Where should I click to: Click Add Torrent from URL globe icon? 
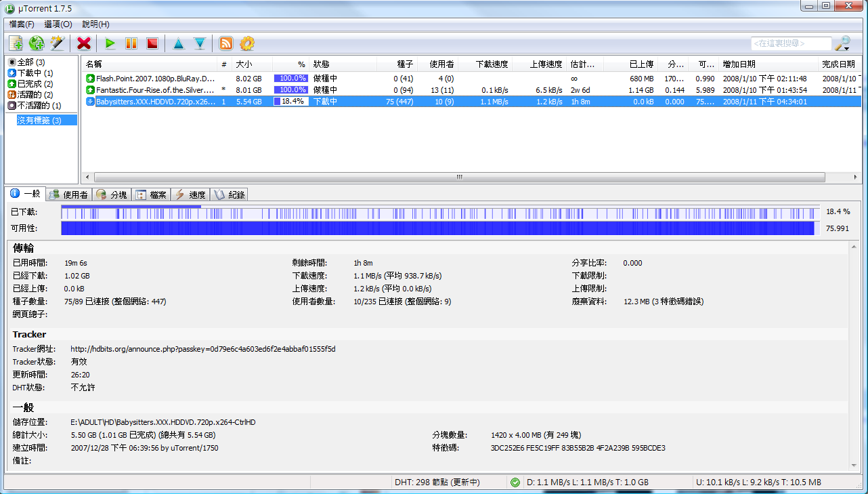coord(37,43)
